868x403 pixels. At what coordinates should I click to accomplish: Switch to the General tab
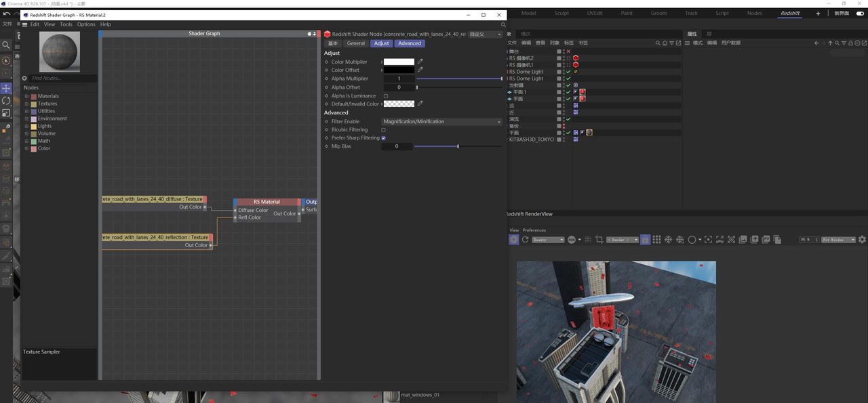click(x=355, y=43)
